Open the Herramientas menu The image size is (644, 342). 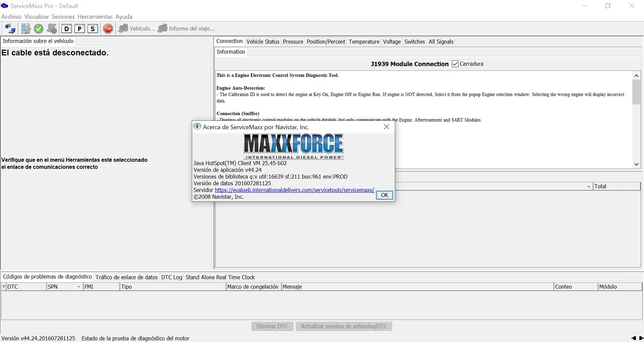pyautogui.click(x=95, y=17)
